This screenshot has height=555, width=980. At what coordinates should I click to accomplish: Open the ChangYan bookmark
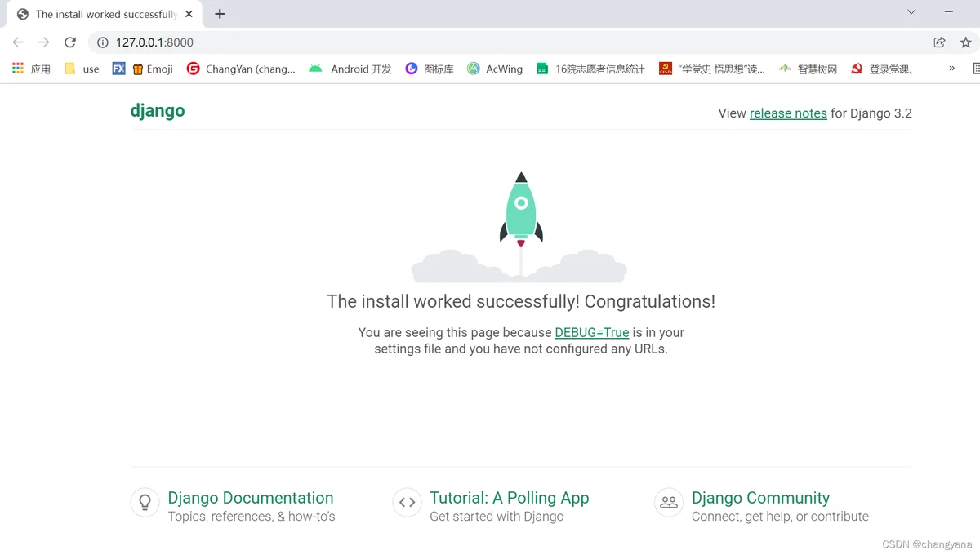241,69
